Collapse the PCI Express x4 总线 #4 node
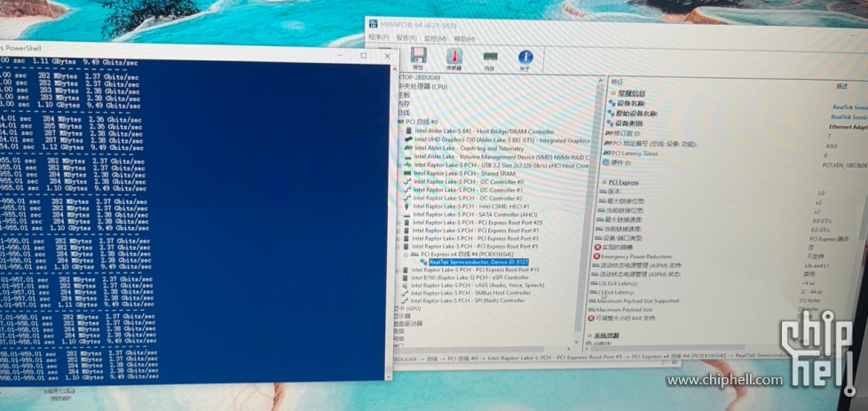Image resolution: width=868 pixels, height=411 pixels. point(406,254)
